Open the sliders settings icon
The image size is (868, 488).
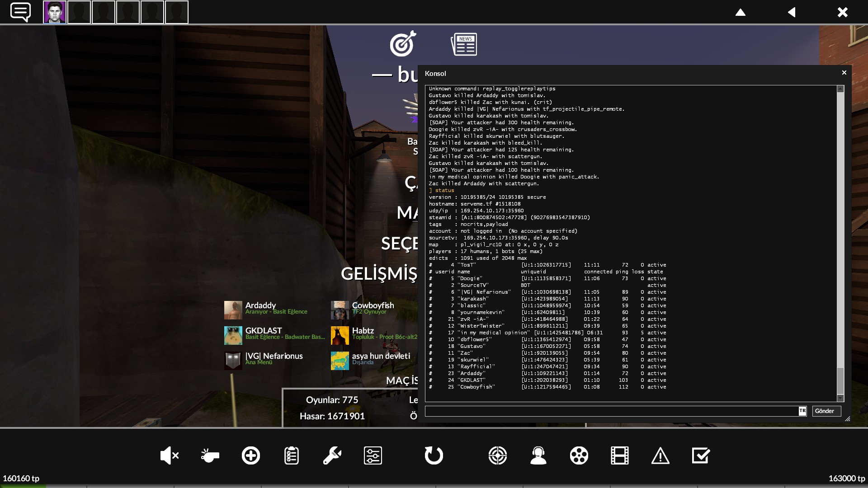coord(373,455)
